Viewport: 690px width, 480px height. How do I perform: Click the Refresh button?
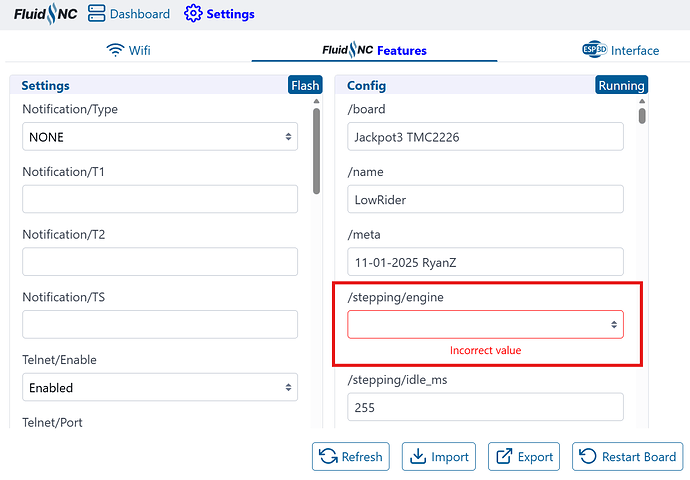351,456
